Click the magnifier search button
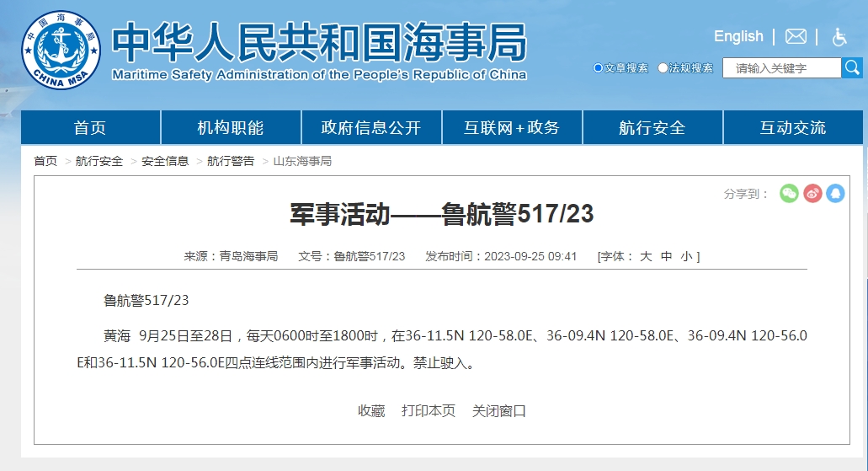Viewport: 868px width, 471px height. coord(852,68)
